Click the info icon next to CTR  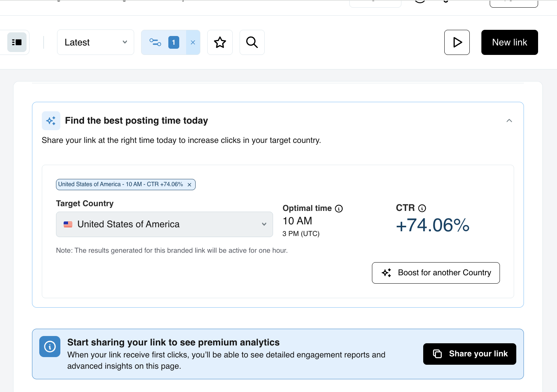click(x=422, y=208)
